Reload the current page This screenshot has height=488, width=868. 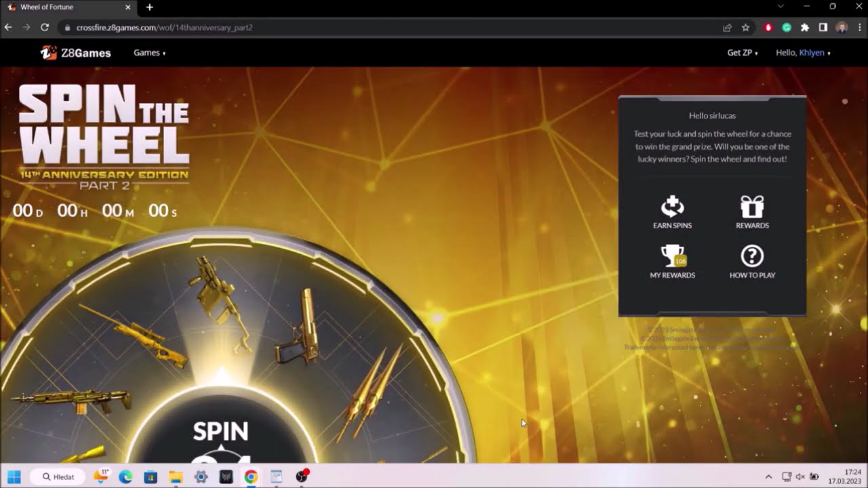click(x=45, y=28)
